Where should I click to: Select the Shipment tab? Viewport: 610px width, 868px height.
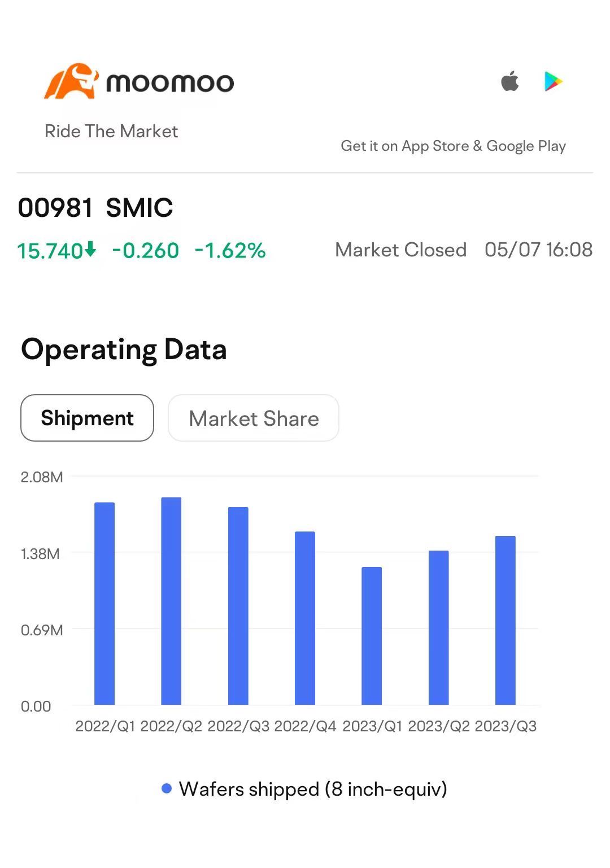pos(87,418)
